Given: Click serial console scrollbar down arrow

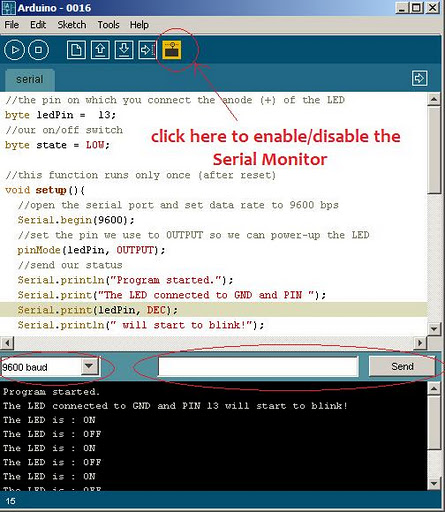Looking at the screenshot, I should (434, 483).
